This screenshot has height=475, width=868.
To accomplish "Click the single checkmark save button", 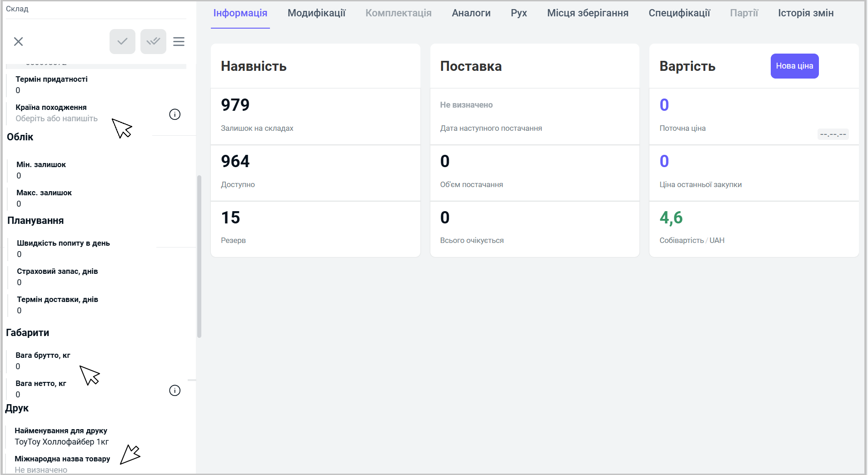I will pos(122,42).
